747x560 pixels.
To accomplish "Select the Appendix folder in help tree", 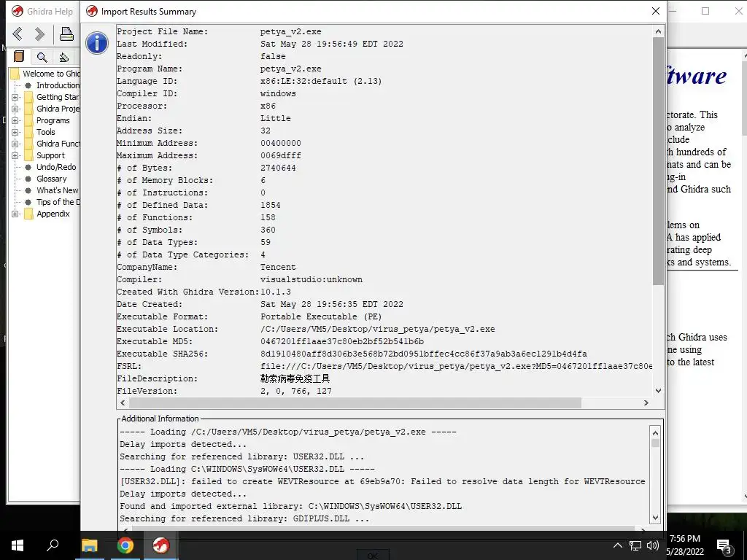I will click(x=53, y=214).
